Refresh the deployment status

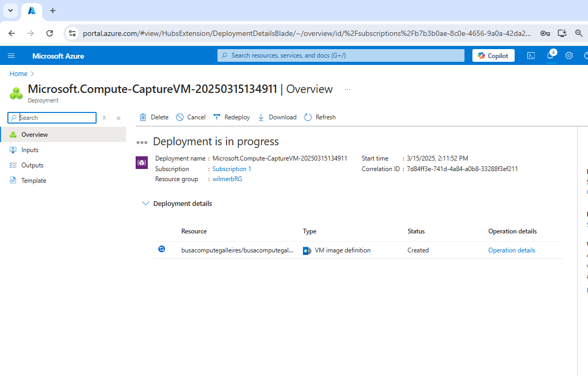pyautogui.click(x=320, y=117)
